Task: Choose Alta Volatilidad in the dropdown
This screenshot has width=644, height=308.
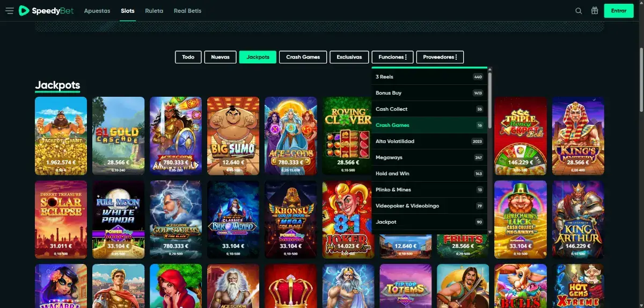Action: pyautogui.click(x=429, y=141)
